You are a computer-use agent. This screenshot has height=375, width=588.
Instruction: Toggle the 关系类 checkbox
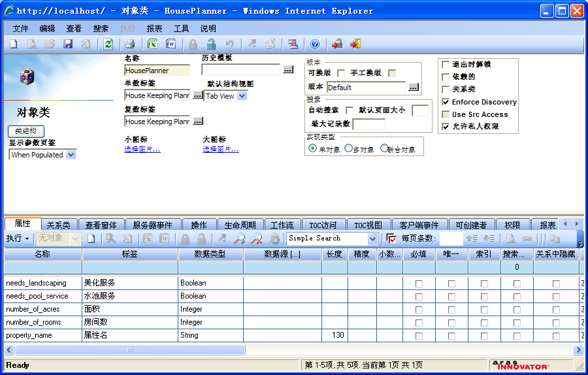[x=446, y=90]
